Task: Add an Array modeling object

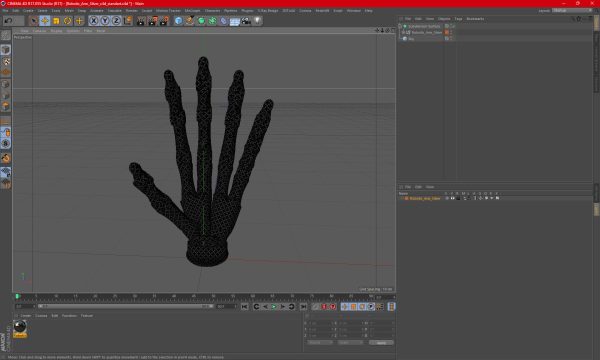Action: pyautogui.click(x=212, y=21)
